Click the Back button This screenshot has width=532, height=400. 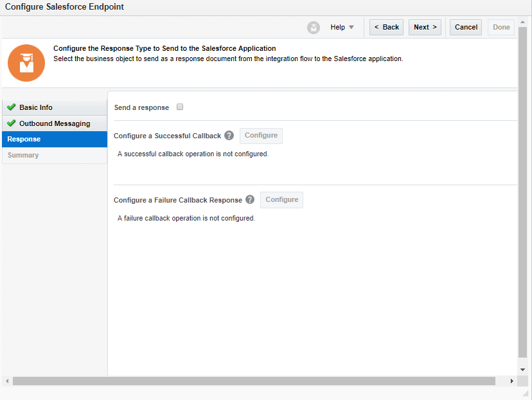click(386, 27)
